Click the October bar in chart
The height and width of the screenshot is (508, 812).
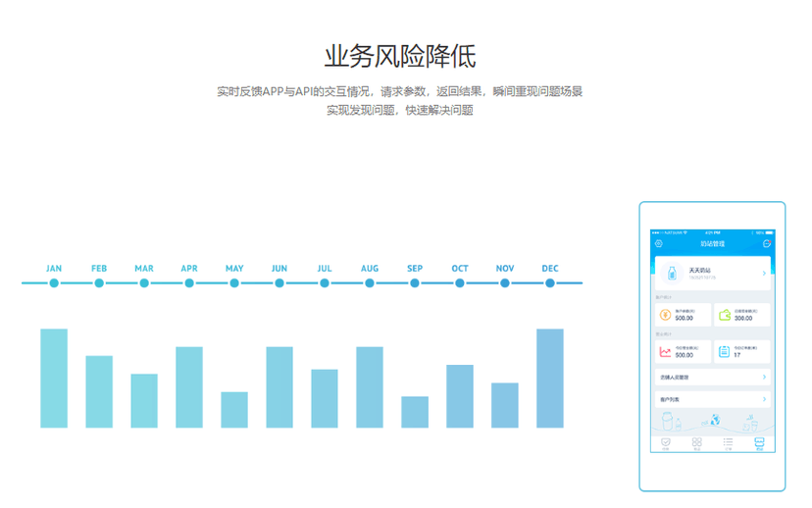[459, 396]
